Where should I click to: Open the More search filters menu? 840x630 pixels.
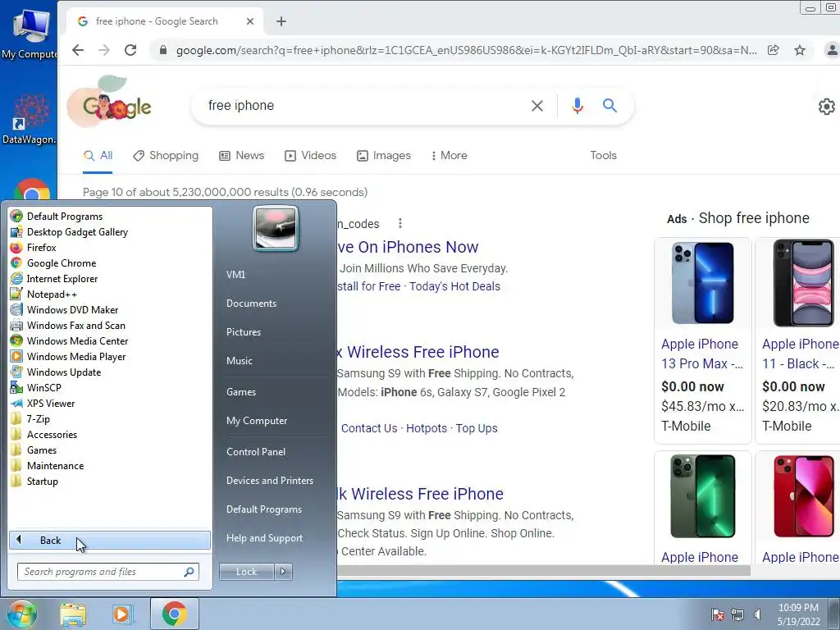click(449, 155)
